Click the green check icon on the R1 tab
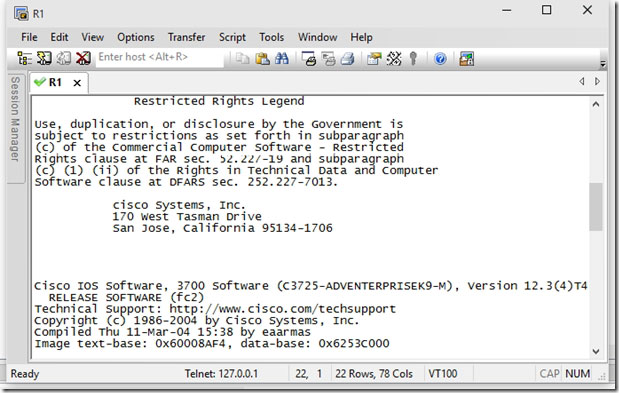 [40, 82]
